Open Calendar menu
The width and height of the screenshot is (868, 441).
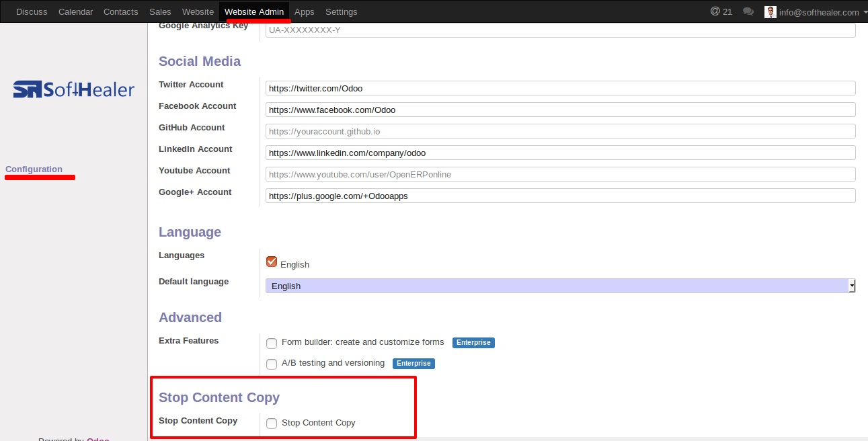(75, 12)
